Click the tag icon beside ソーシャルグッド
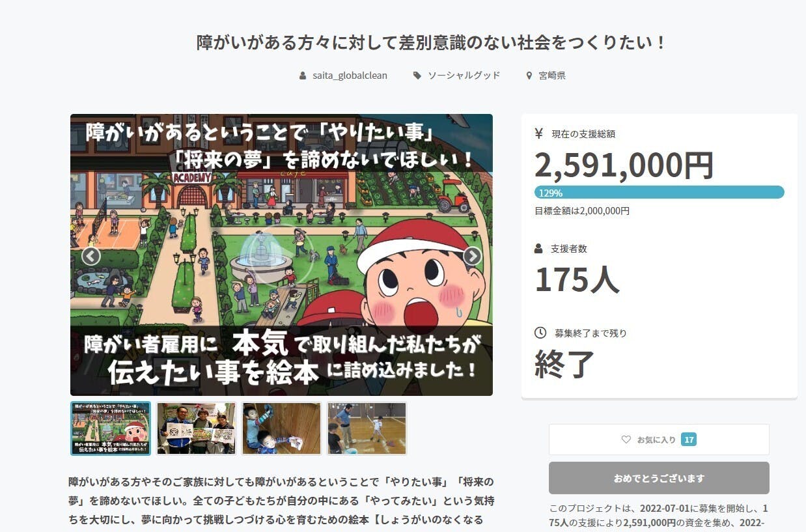This screenshot has width=806, height=532. (x=417, y=76)
